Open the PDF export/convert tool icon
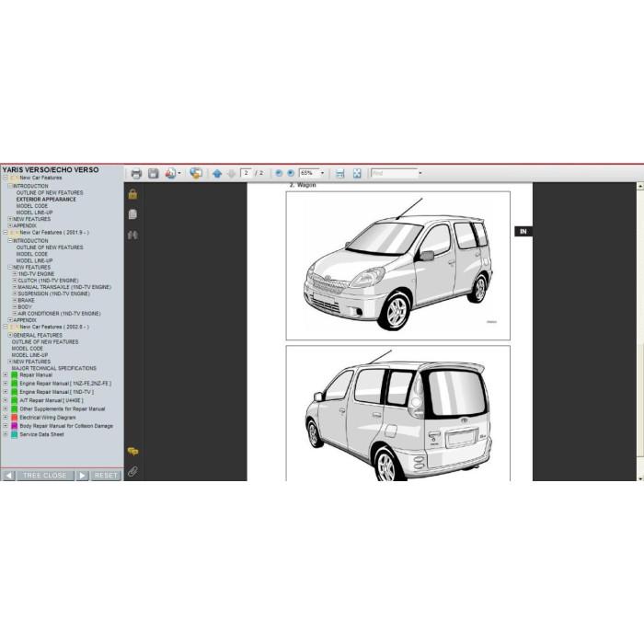Screen dimensions: 644x644 (x=171, y=174)
